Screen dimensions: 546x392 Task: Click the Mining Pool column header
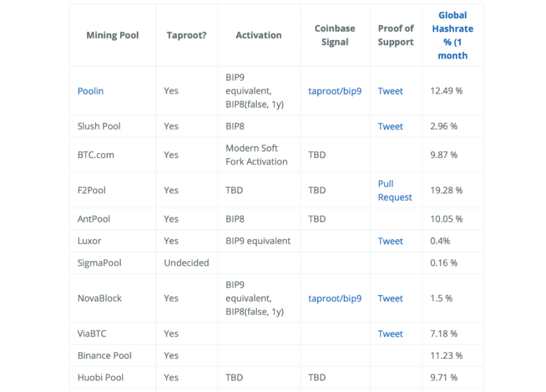tap(112, 35)
